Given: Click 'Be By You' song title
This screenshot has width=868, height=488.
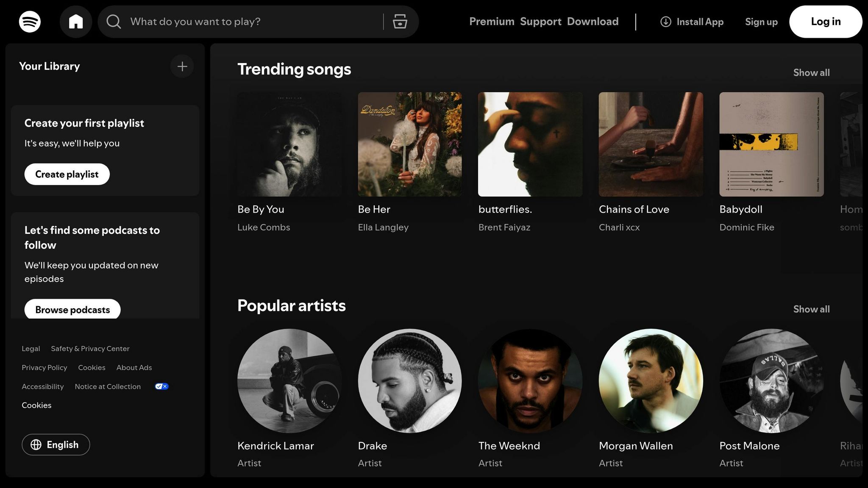Looking at the screenshot, I should [261, 209].
